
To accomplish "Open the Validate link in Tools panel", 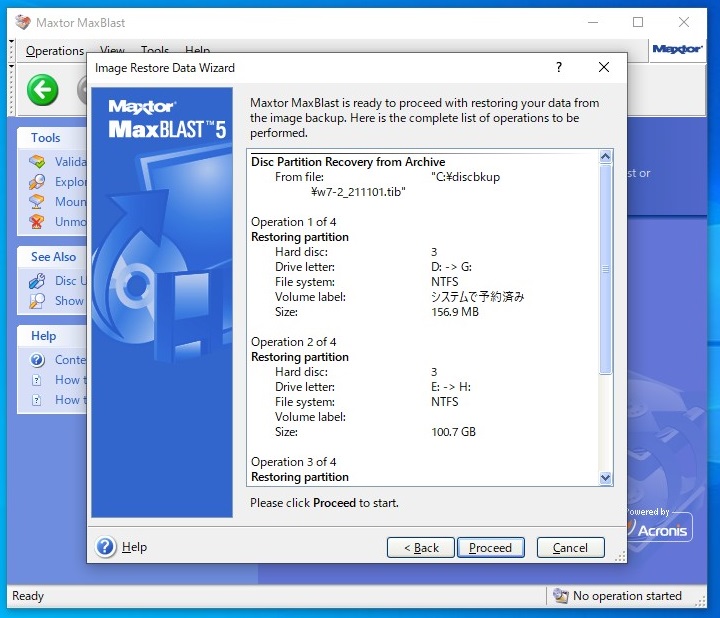I will (70, 162).
